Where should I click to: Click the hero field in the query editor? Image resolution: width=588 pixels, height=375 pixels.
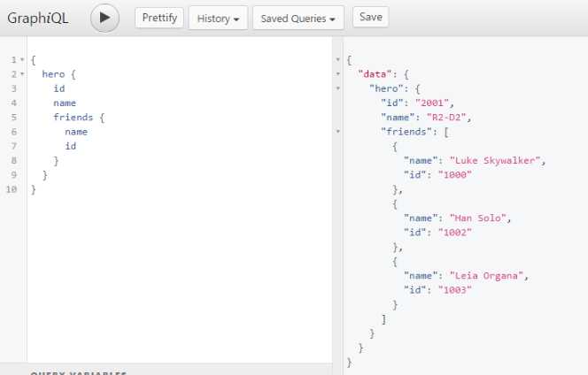coord(53,74)
